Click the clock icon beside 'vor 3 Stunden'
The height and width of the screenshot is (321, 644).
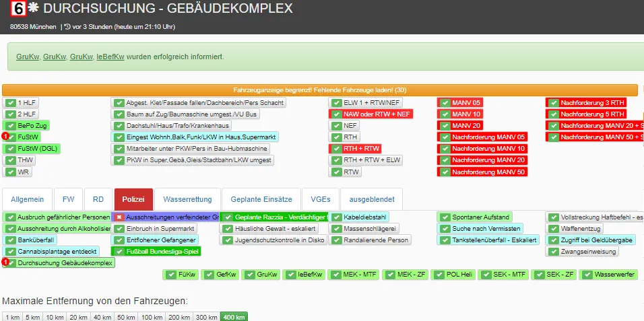pos(67,27)
